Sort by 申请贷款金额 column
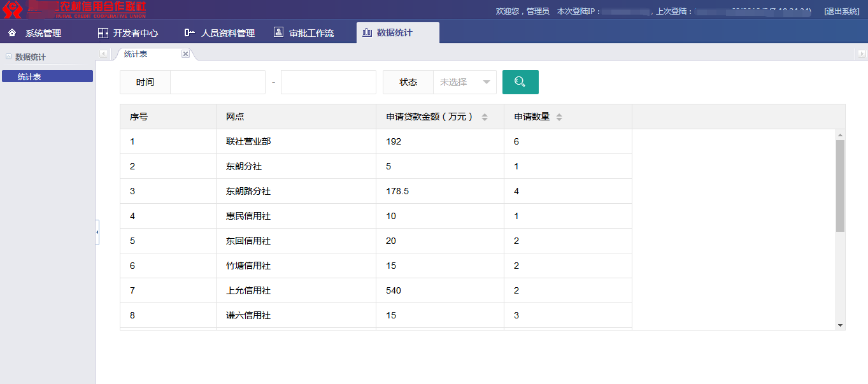Viewport: 868px width, 384px height. pos(485,117)
